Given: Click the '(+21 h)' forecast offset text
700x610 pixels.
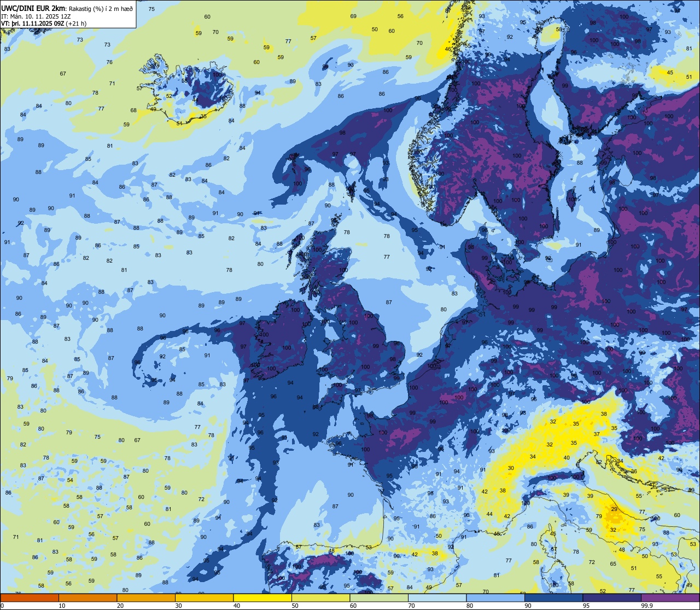Looking at the screenshot, I should 76,24.
